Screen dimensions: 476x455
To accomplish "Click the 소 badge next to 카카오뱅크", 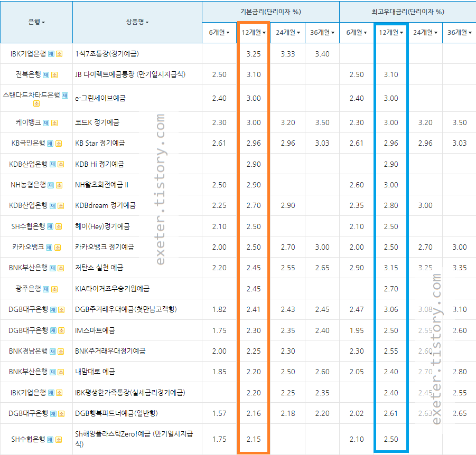I will pyautogui.click(x=58, y=248).
